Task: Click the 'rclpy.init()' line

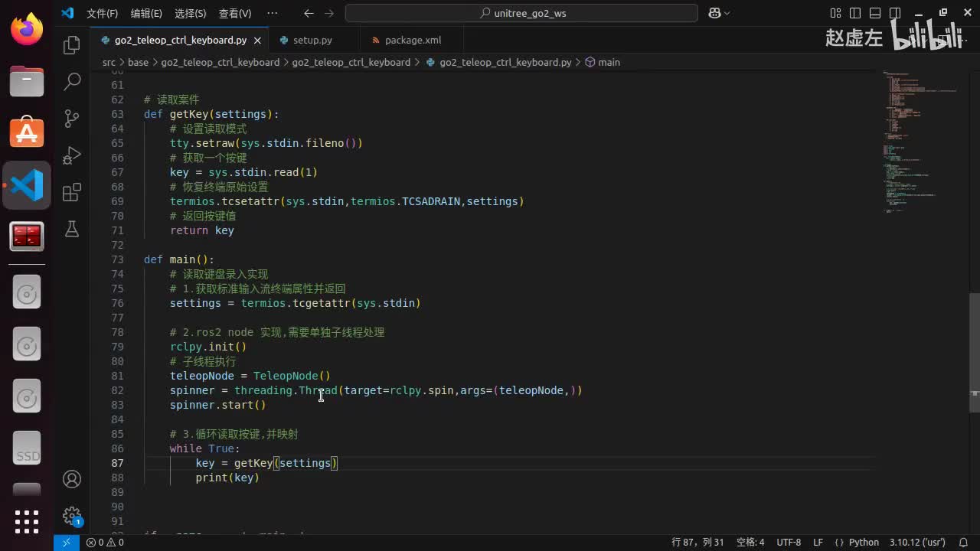Action: [208, 347]
